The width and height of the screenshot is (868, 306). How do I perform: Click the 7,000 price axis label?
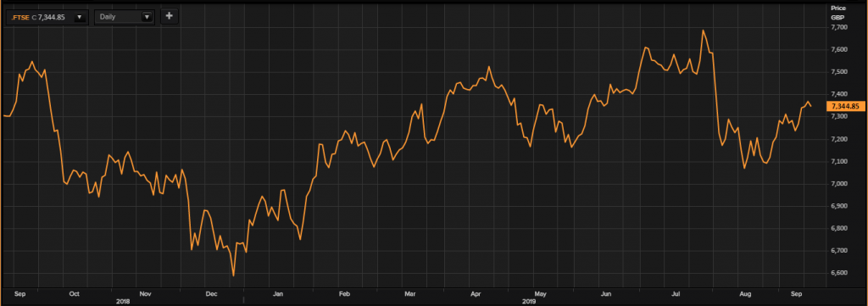840,184
